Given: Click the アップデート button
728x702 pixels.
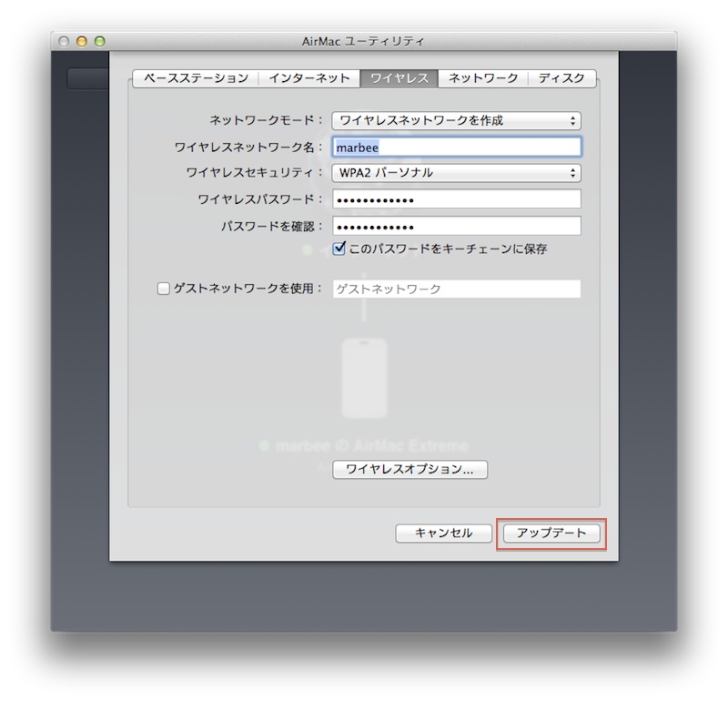Looking at the screenshot, I should pyautogui.click(x=553, y=534).
